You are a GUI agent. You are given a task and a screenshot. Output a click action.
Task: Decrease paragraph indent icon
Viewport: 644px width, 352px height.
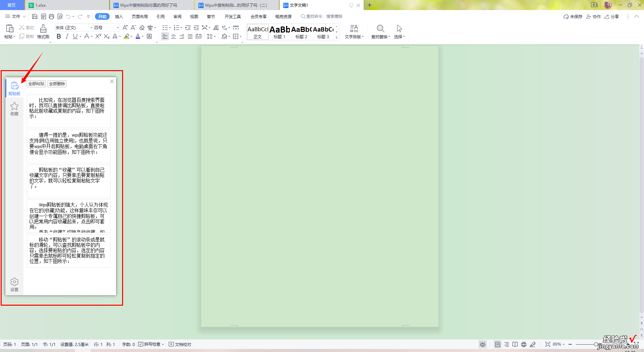(188, 28)
